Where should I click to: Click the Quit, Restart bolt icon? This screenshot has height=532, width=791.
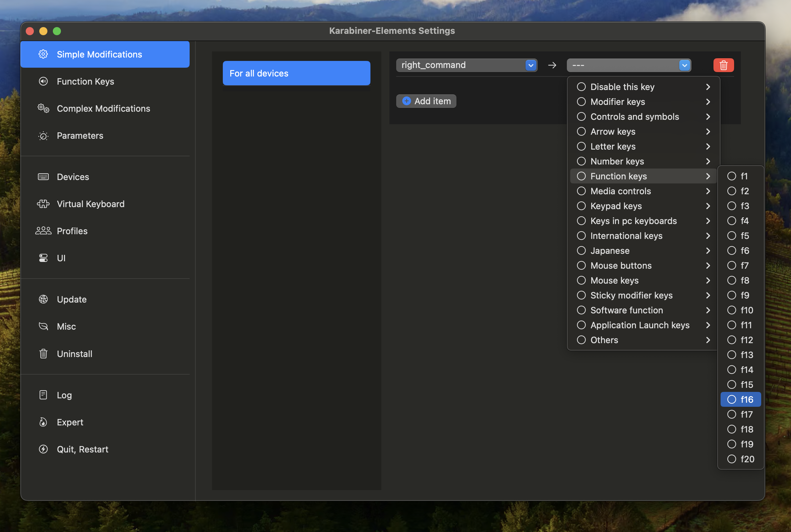tap(43, 449)
